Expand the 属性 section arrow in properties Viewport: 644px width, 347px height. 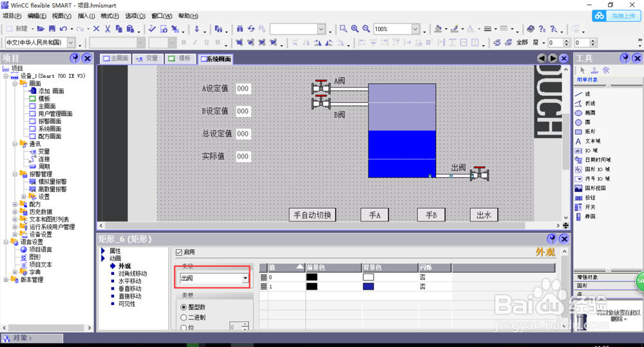tap(103, 250)
